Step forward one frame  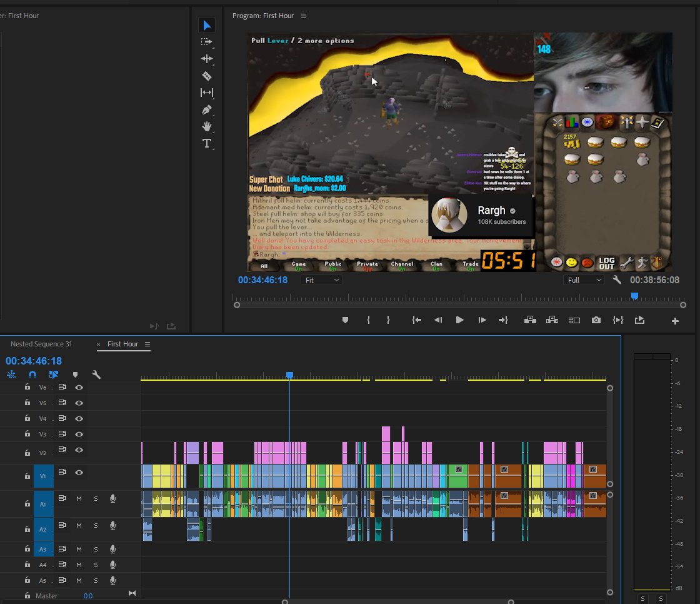482,320
